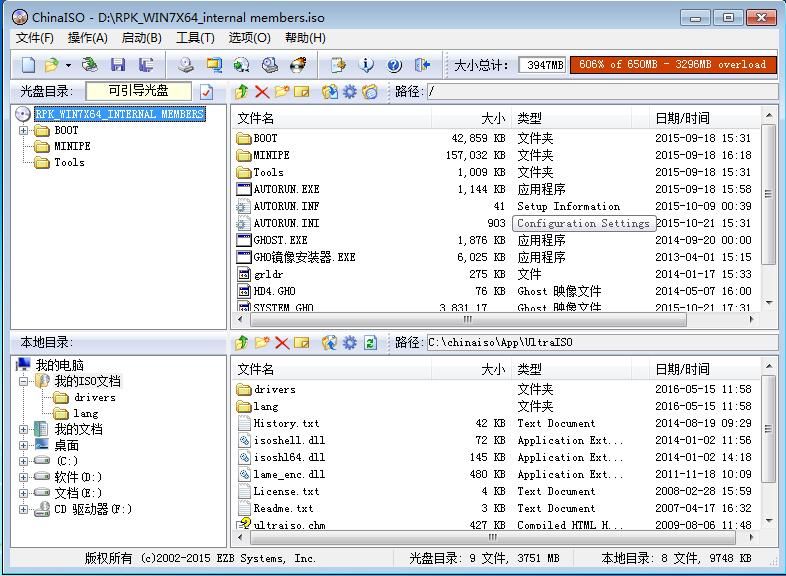Open the 文件(F) menu

34,38
